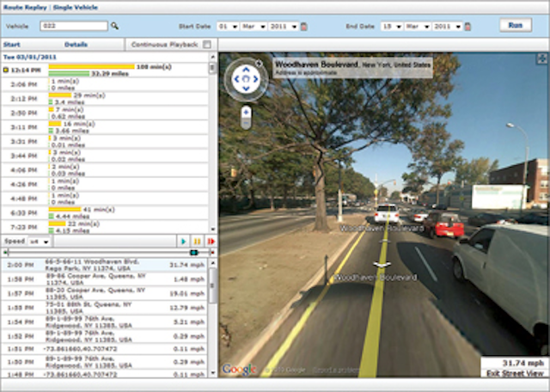The height and width of the screenshot is (392, 550).
Task: Click the green 32.29 miles distance bar
Action: (69, 74)
